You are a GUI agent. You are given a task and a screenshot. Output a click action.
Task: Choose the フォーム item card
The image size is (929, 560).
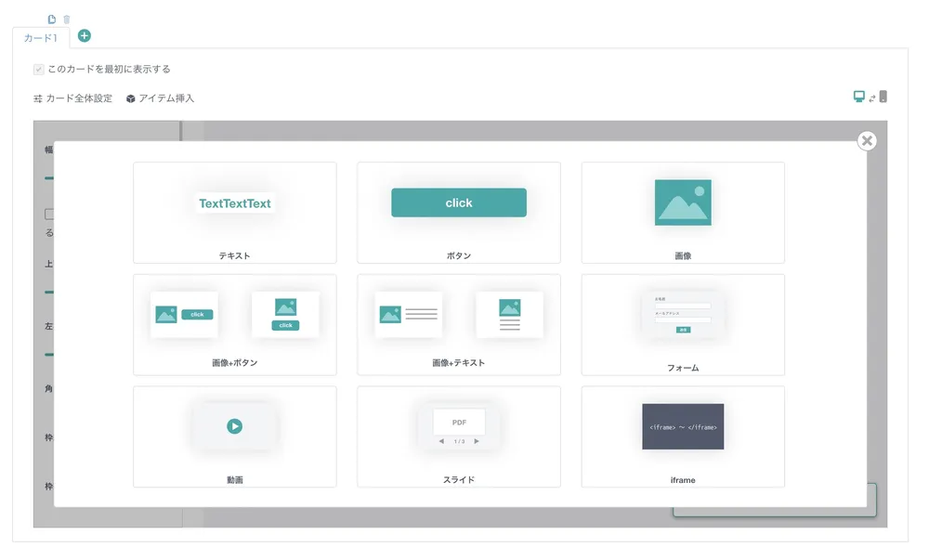(683, 324)
